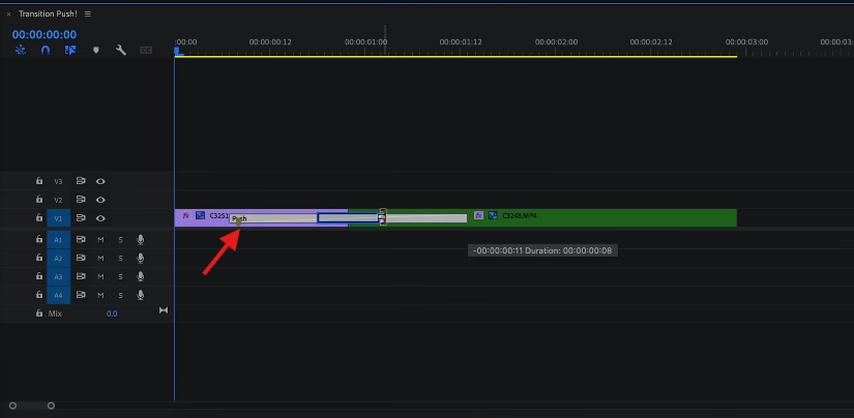The image size is (854, 418).
Task: Start voice-over record on A3
Action: point(141,276)
